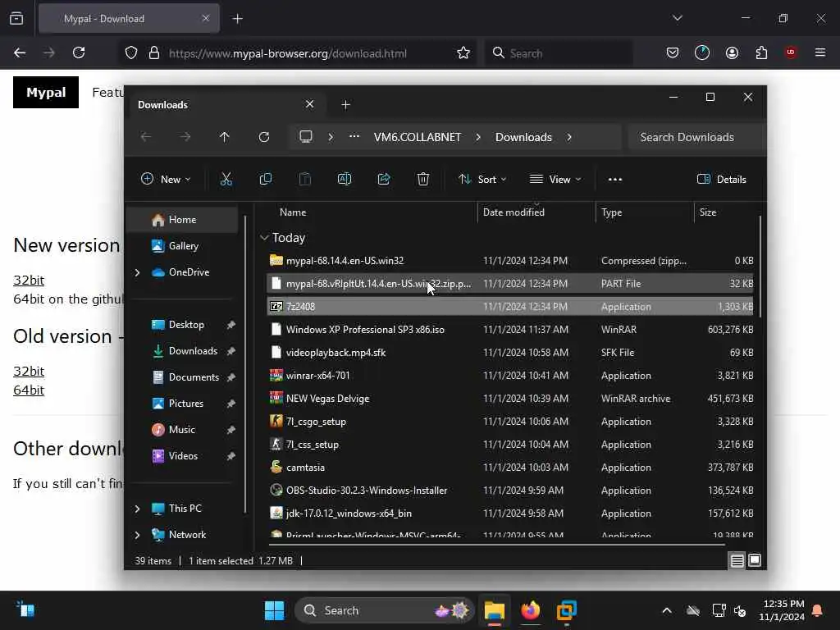Viewport: 840px width, 630px height.
Task: Expand the Network tree node
Action: (x=137, y=535)
